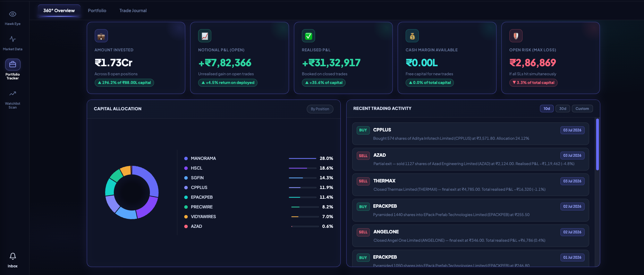Click the SELL tag on ANGELONE entry
Image resolution: width=644 pixels, height=275 pixels.
click(x=363, y=232)
